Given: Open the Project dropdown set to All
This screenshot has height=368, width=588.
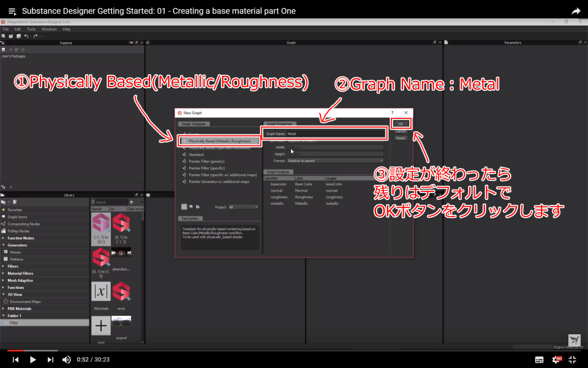Looking at the screenshot, I should (243, 207).
